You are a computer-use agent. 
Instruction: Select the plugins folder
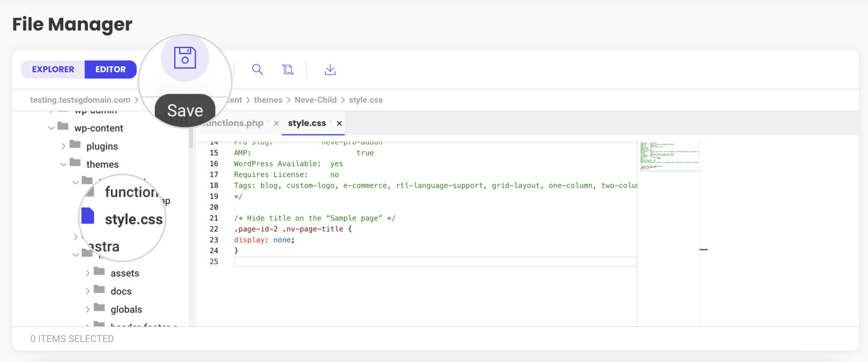102,146
